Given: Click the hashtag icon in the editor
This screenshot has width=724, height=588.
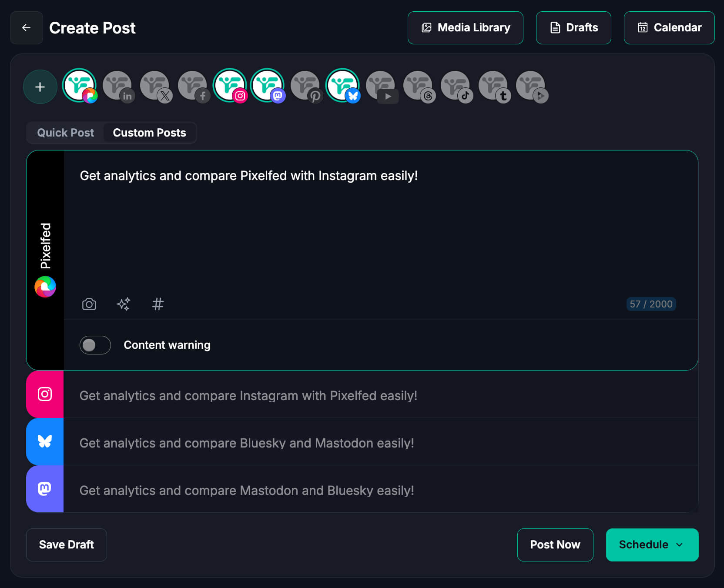Looking at the screenshot, I should (x=158, y=304).
